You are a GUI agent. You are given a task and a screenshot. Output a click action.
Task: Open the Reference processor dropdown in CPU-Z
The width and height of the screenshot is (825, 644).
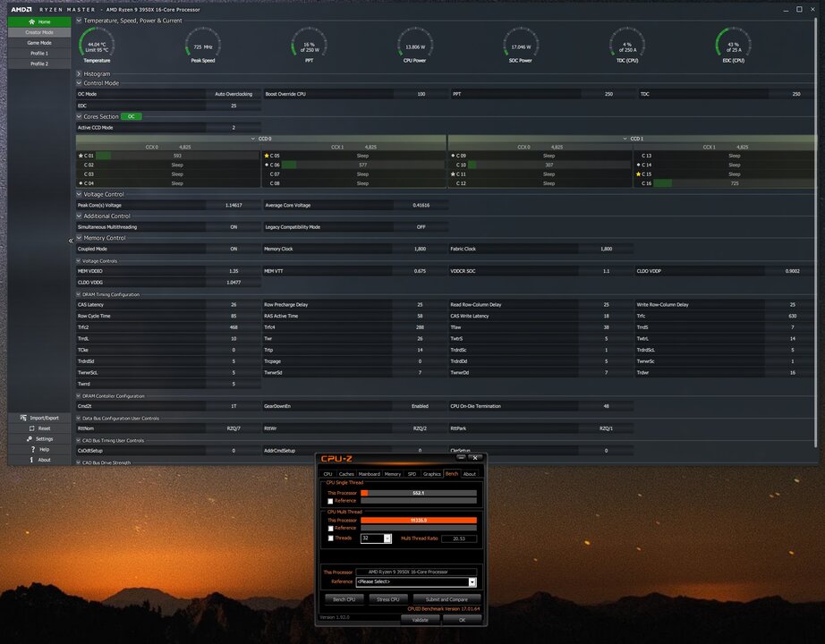pyautogui.click(x=472, y=582)
